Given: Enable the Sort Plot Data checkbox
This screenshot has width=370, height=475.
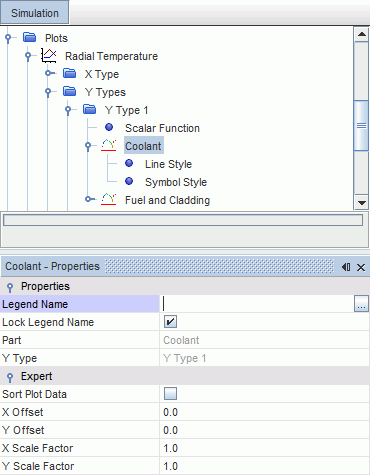Looking at the screenshot, I should pyautogui.click(x=170, y=394).
